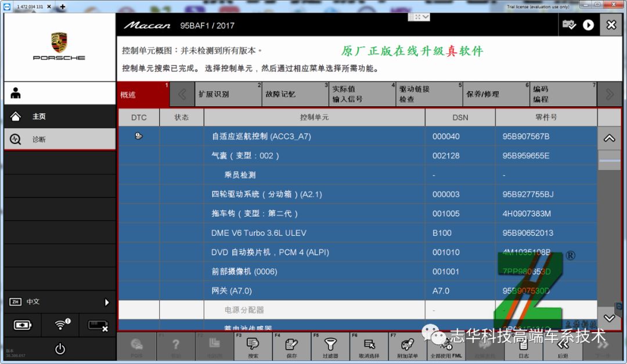Select 诊断 diagnosis in sidebar
Viewport: 627px width, 364px height.
pyautogui.click(x=60, y=139)
